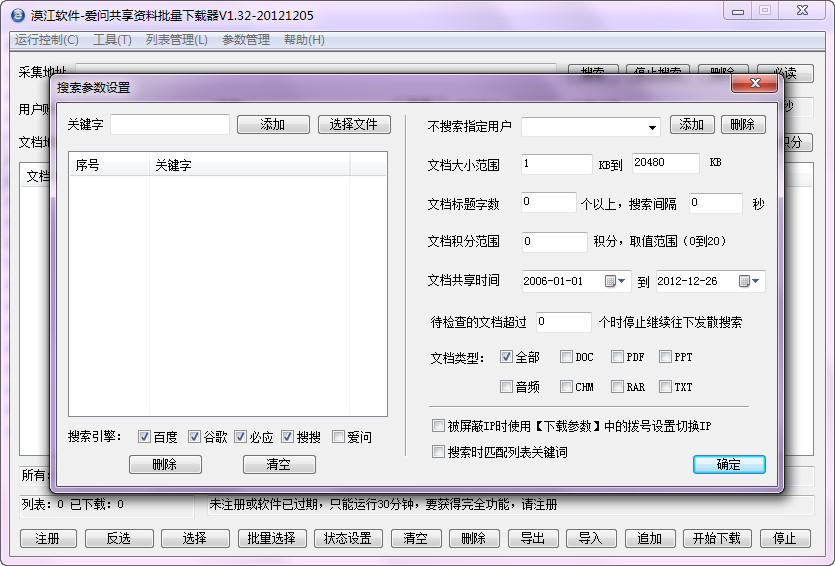This screenshot has height=566, width=835.
Task: Expand the 不搜索指定用户 combo box
Action: click(652, 127)
